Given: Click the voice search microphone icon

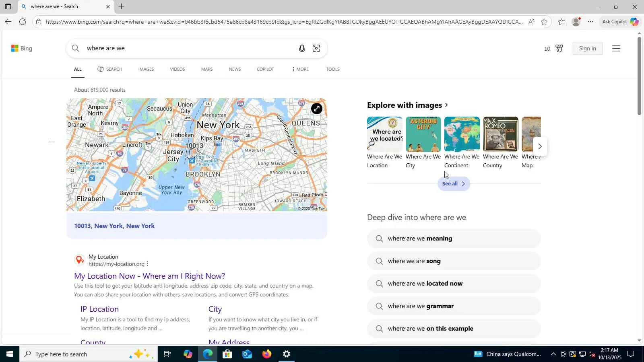Looking at the screenshot, I should [302, 48].
